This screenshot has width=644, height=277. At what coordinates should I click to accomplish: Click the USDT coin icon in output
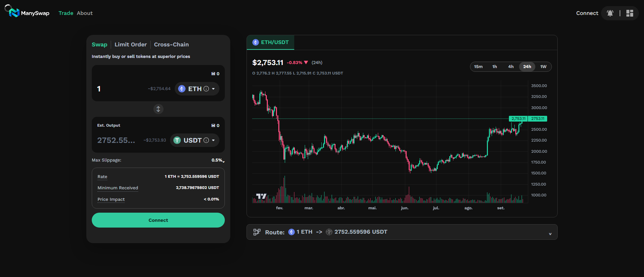tap(177, 140)
